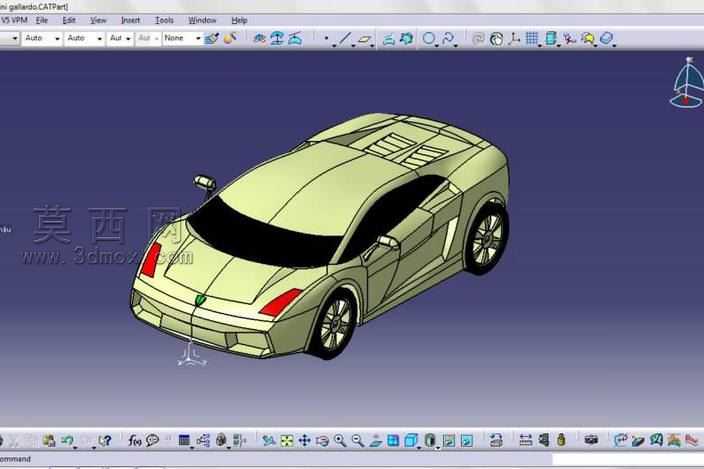Open the Window menu
The image size is (704, 469).
202,20
